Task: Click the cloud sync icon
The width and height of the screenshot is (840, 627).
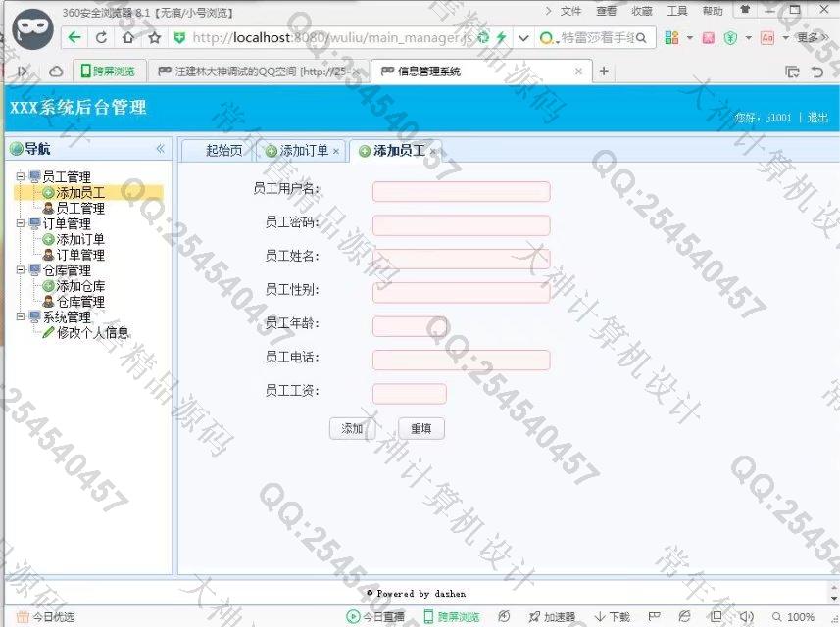Action: click(56, 71)
